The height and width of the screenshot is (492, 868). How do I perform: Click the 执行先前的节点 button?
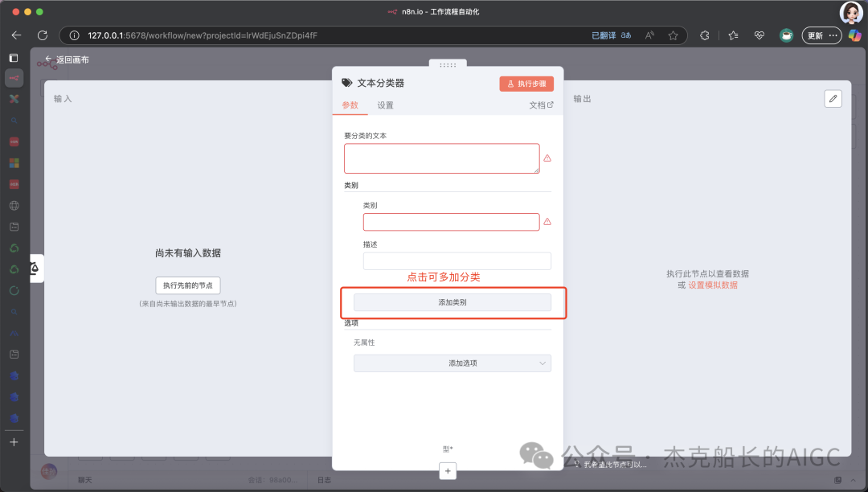coord(187,285)
